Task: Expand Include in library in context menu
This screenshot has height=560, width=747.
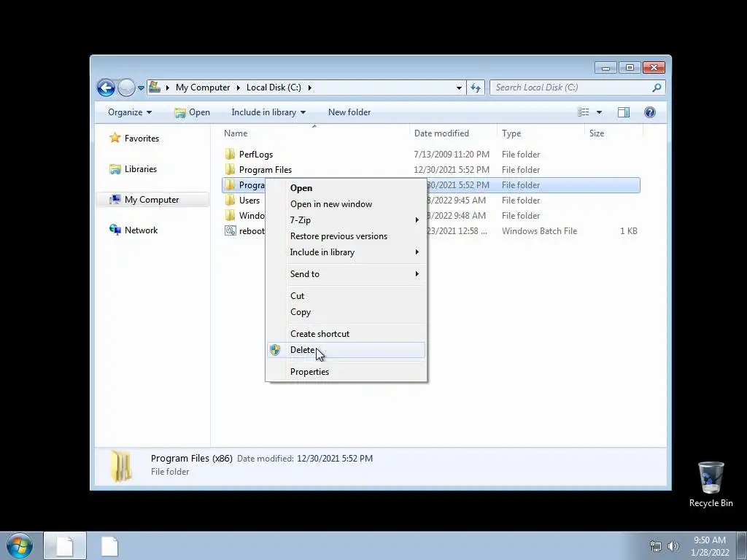Action: tap(346, 252)
